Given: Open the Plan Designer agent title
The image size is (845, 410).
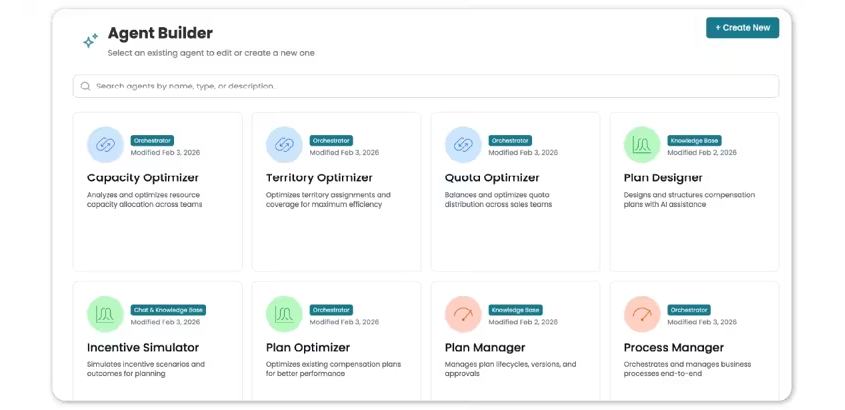Looking at the screenshot, I should point(663,178).
